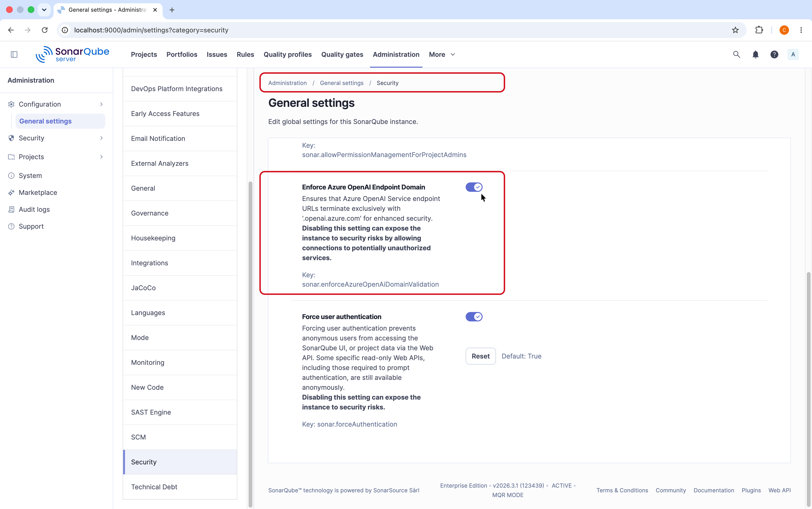Bookmark this page with the star icon
812x509 pixels.
tap(735, 30)
